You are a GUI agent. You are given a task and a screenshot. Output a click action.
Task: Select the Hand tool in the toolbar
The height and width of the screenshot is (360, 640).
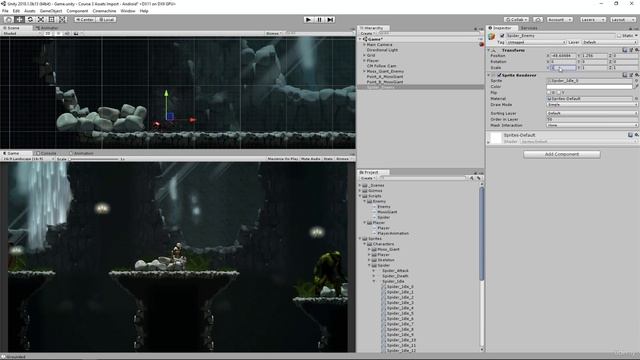8,20
